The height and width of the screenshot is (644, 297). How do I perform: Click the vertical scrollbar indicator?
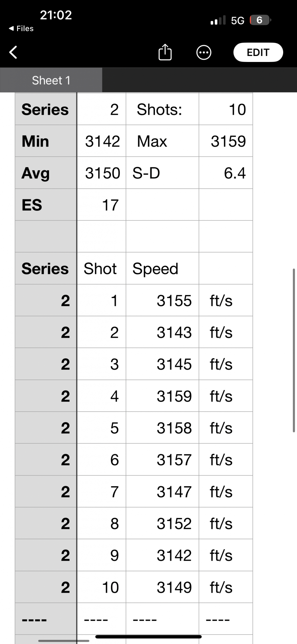(x=294, y=350)
